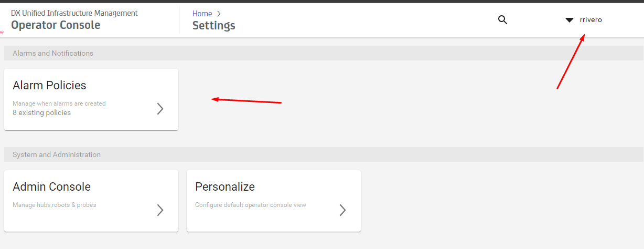644x249 pixels.
Task: Select the System and Administration section header
Action: [x=322, y=154]
